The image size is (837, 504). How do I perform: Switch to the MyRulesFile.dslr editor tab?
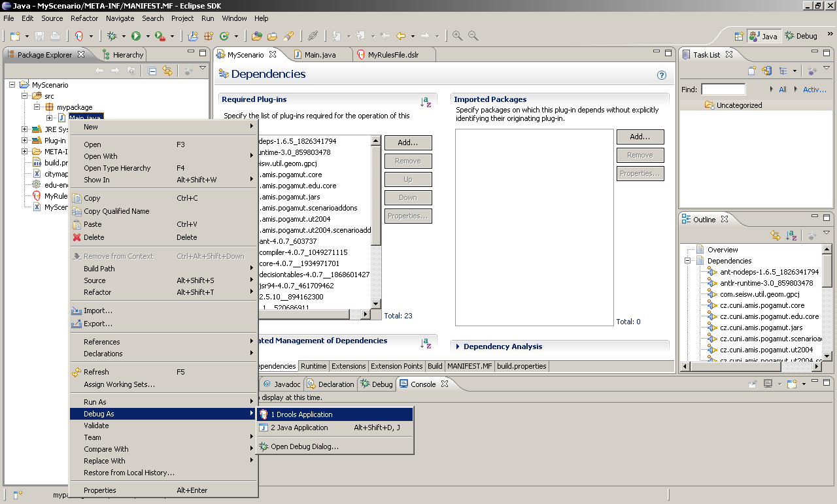click(392, 55)
